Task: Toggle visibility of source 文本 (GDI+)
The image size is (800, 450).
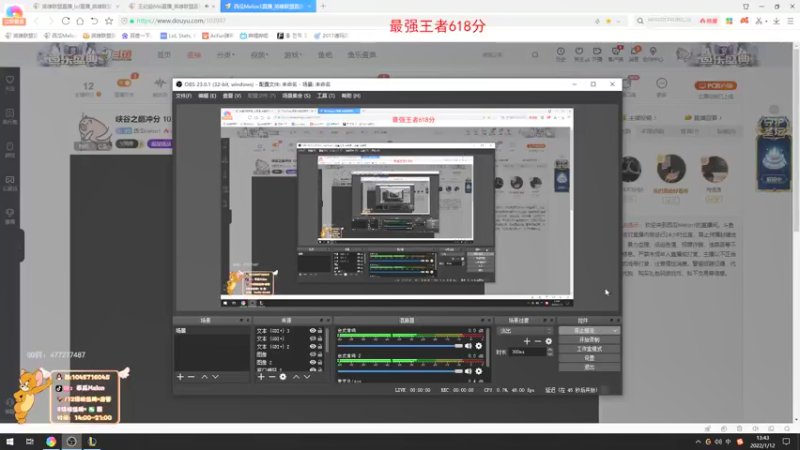Action: [313, 338]
